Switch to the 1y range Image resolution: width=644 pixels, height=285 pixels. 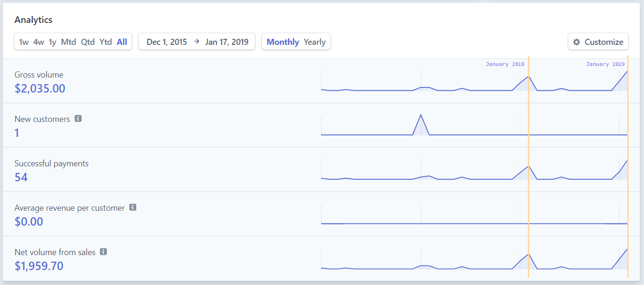pos(53,42)
